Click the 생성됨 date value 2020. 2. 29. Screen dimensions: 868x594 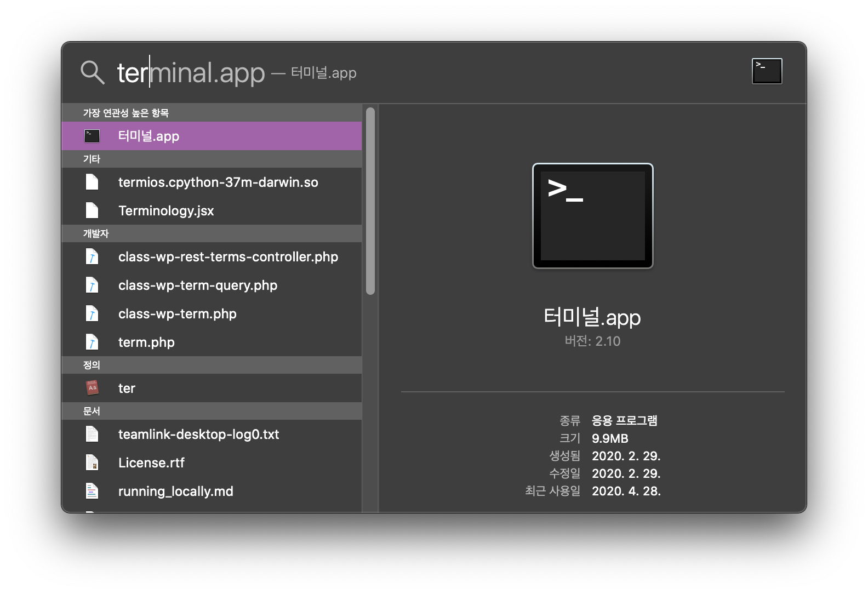pyautogui.click(x=626, y=456)
